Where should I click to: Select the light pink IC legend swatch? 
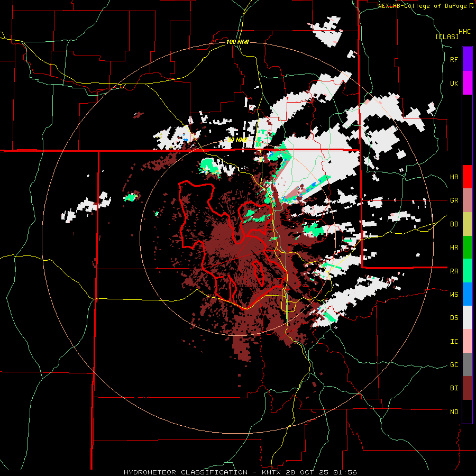pos(467,341)
